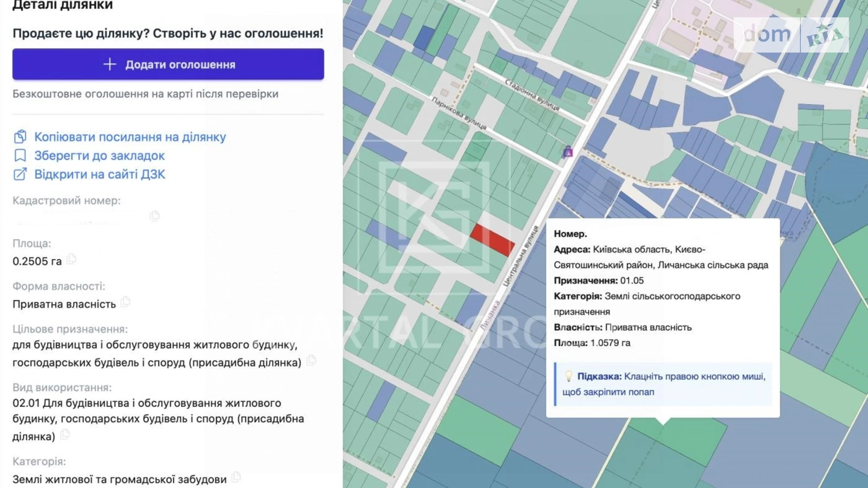Viewport: 868px width, 488px height.
Task: Click the bookmark icon beside Зберегти до закладок
Action: pyautogui.click(x=20, y=155)
